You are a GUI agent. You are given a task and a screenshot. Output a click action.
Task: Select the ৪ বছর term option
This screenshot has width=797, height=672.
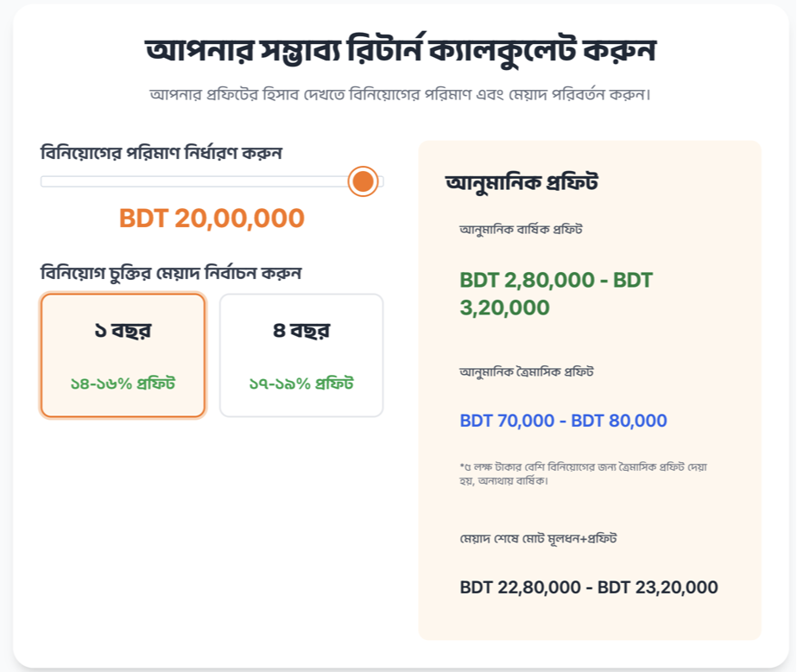pyautogui.click(x=300, y=331)
